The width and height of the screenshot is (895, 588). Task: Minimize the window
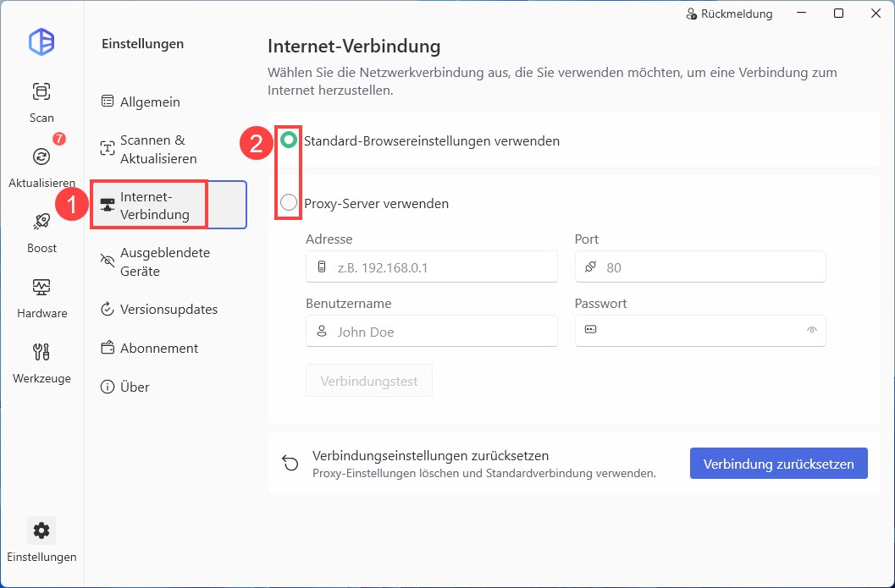coord(801,14)
